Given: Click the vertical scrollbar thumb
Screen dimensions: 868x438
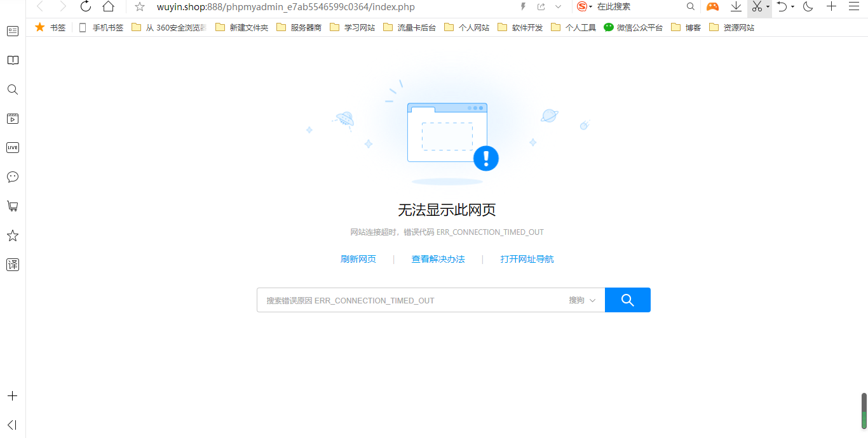Looking at the screenshot, I should 864,411.
